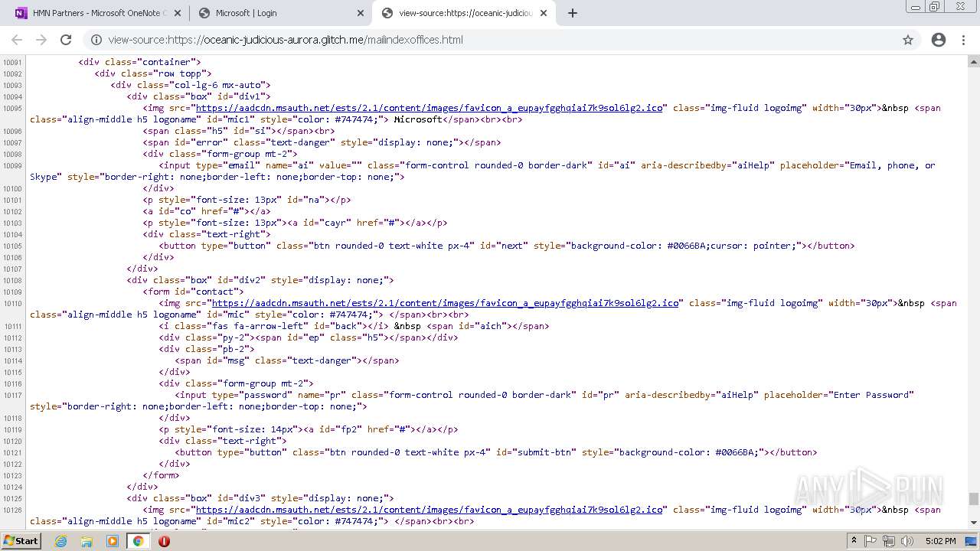This screenshot has height=551, width=980.
Task: Open the Windows Start menu
Action: coord(21,540)
